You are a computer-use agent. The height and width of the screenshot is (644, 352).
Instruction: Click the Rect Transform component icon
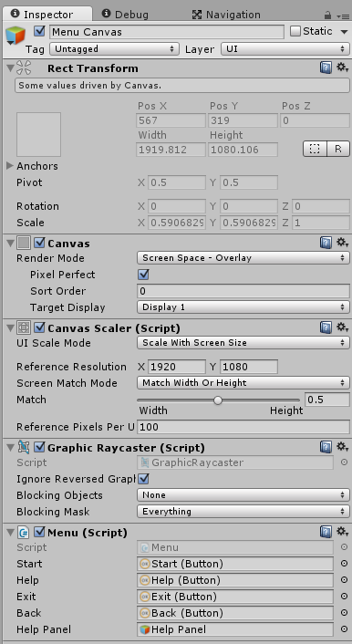[x=24, y=68]
